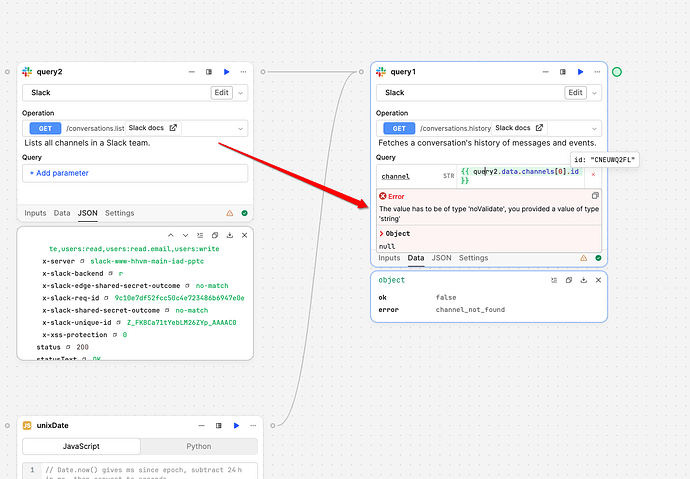
Task: Switch query2 to the Data tab
Action: pos(62,213)
